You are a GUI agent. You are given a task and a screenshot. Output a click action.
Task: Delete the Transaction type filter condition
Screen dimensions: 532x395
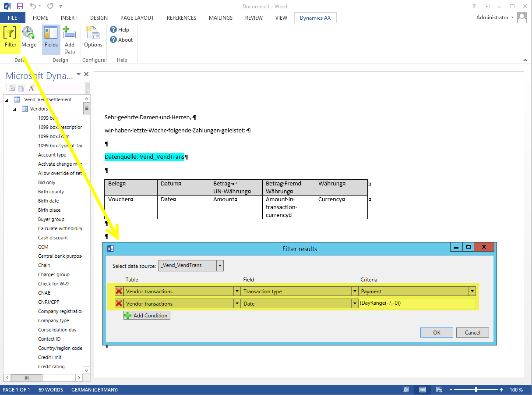click(119, 292)
